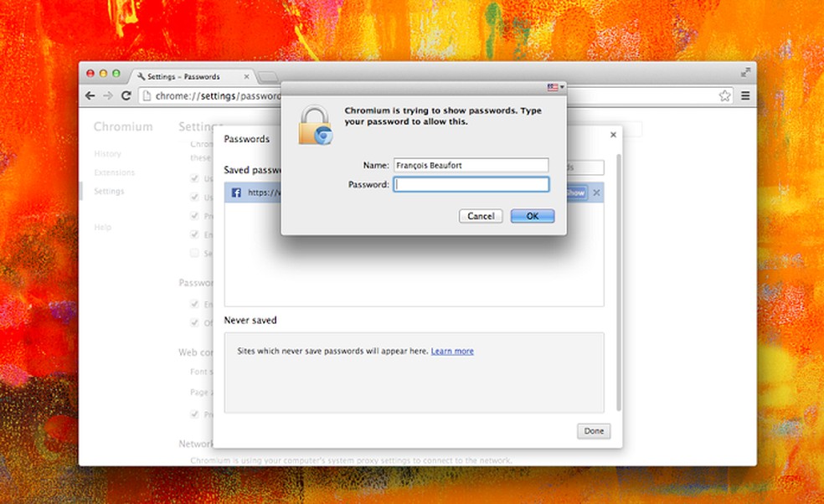Open a new browser tab
Screen dimensions: 824x504
pos(266,76)
